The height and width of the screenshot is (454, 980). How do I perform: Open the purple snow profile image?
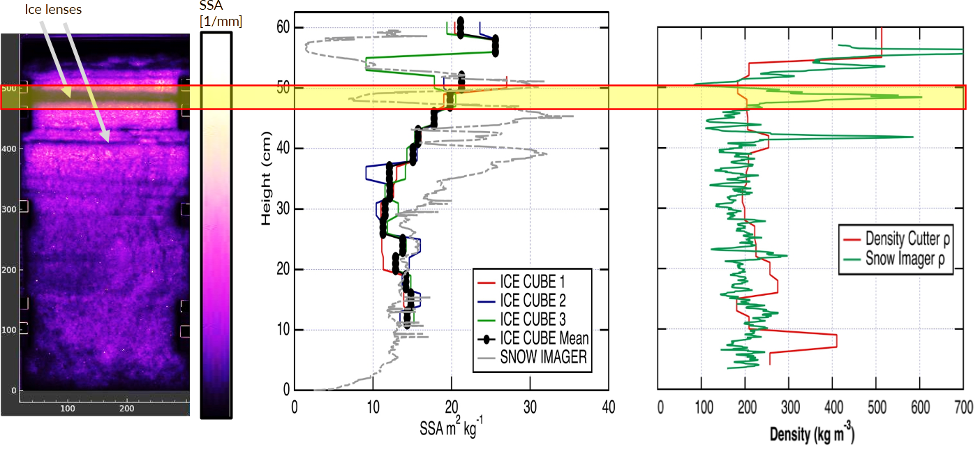click(105, 223)
